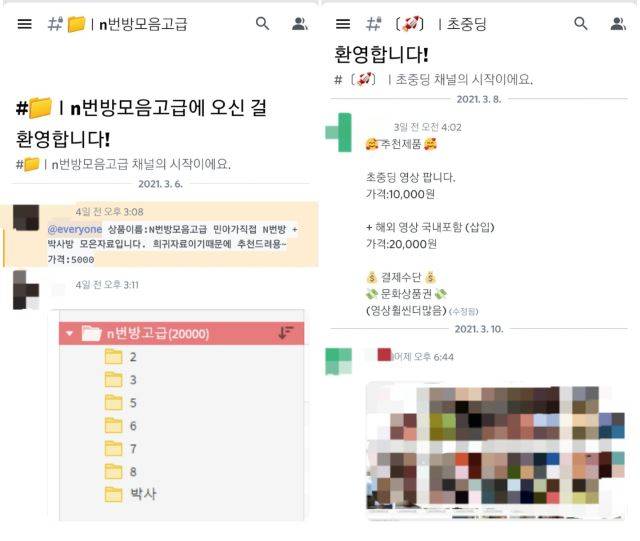The image size is (640, 541).
Task: Open dark avatar of the 3:08 message
Action: [26, 218]
